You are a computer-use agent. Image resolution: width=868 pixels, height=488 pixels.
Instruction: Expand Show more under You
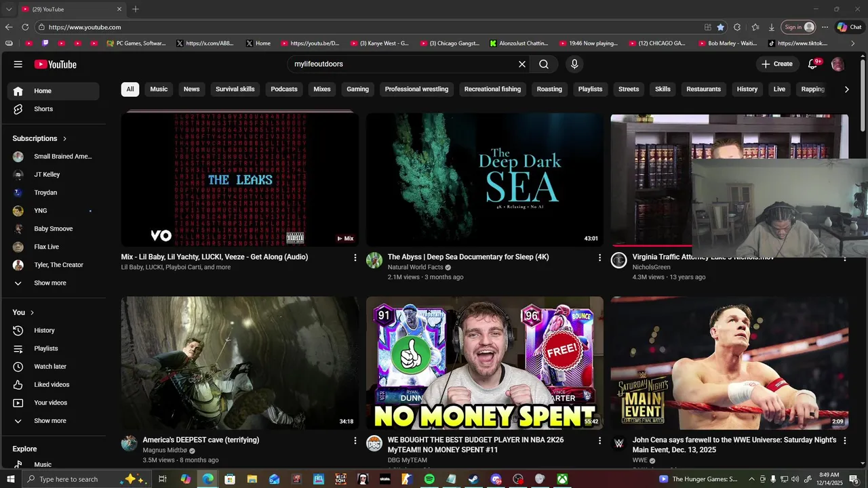pos(53,421)
